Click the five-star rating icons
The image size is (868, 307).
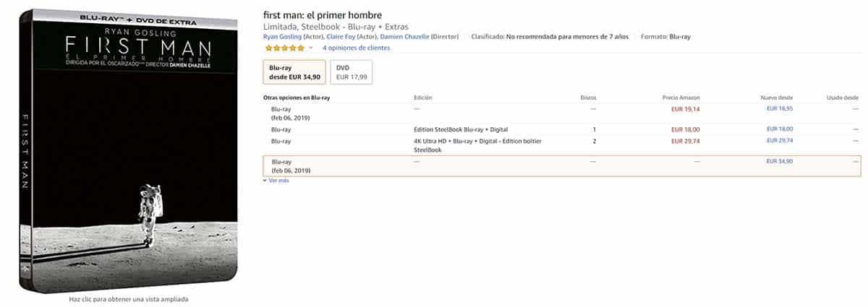click(x=285, y=48)
